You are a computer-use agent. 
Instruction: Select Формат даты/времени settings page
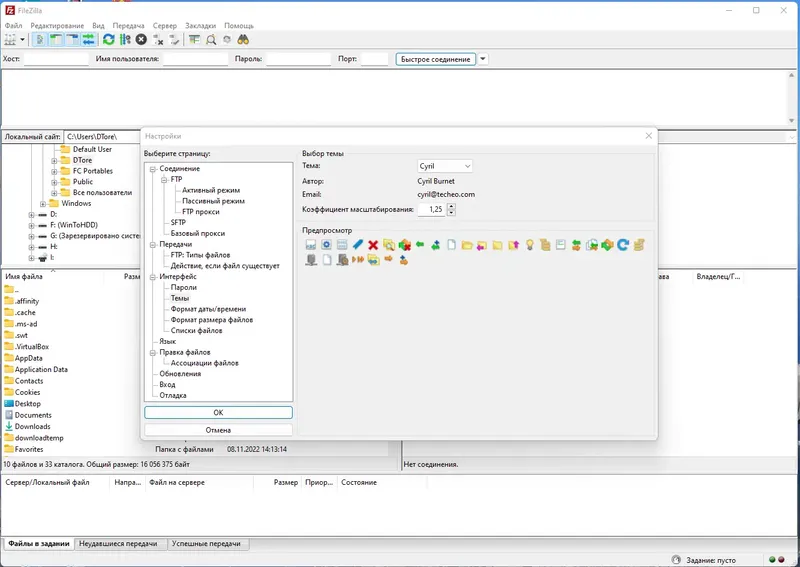point(208,309)
